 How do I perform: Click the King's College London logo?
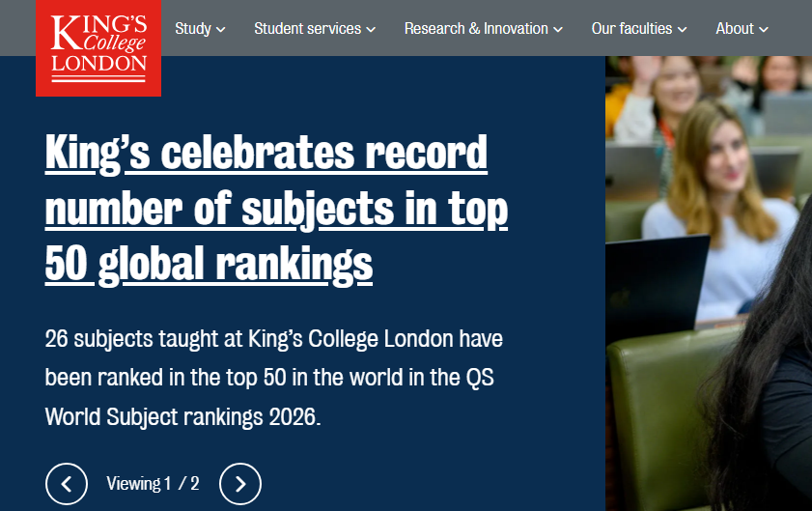98,47
